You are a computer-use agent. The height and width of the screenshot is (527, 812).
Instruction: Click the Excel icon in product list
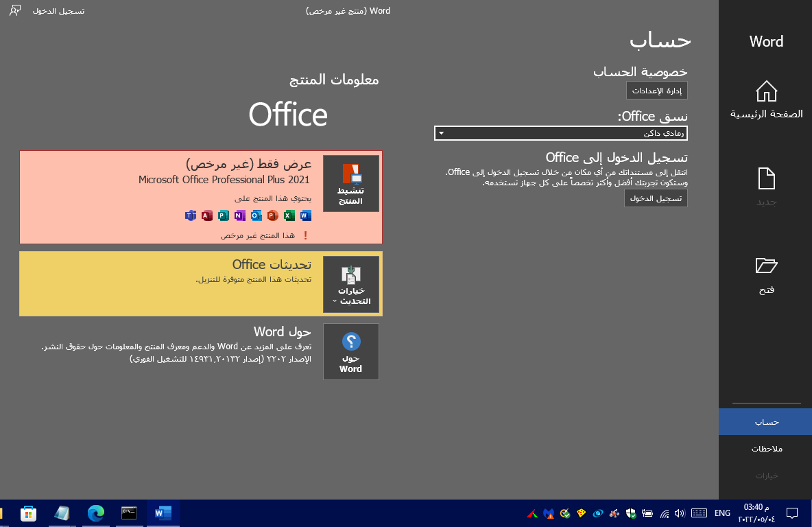[289, 215]
